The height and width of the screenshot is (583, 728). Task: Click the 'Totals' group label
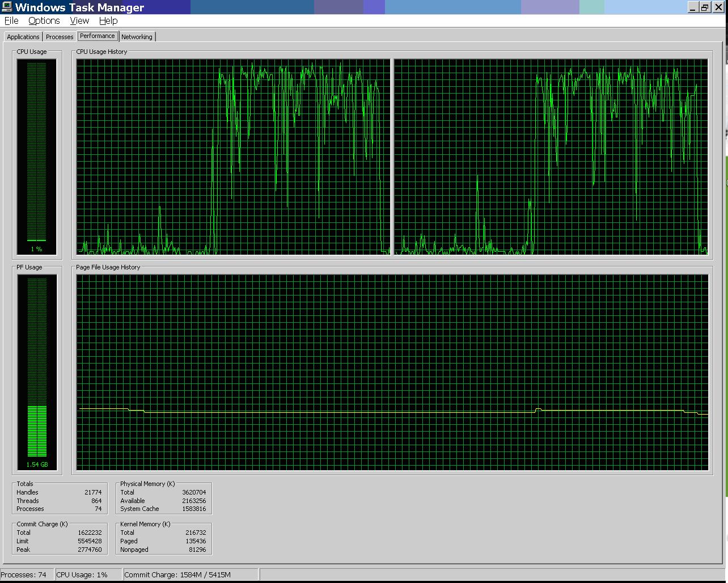25,484
